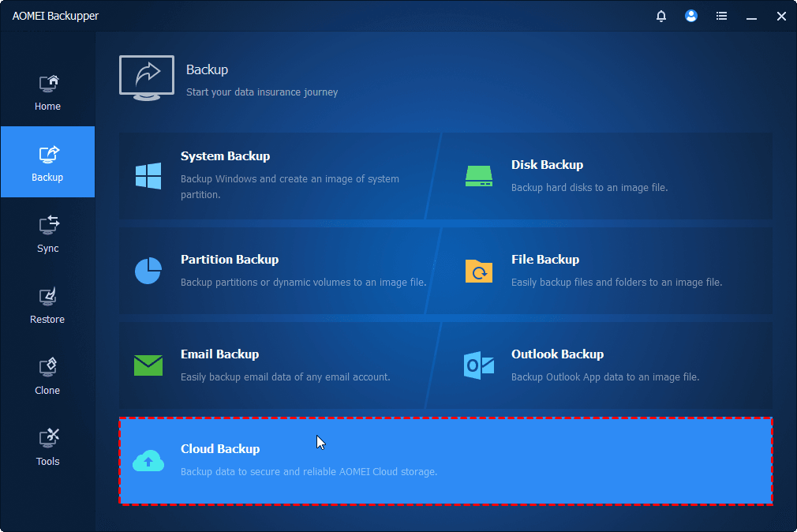Start a Partition Backup
797x532 pixels.
230,260
